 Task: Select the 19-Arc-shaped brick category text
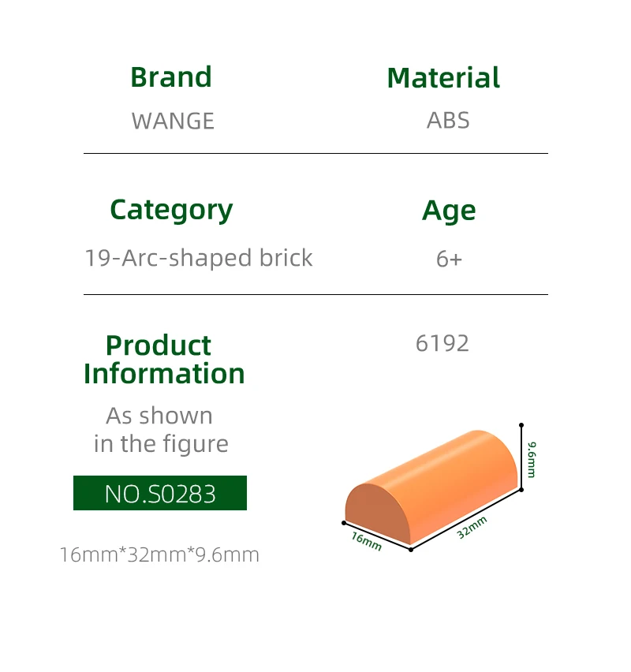[x=199, y=258]
